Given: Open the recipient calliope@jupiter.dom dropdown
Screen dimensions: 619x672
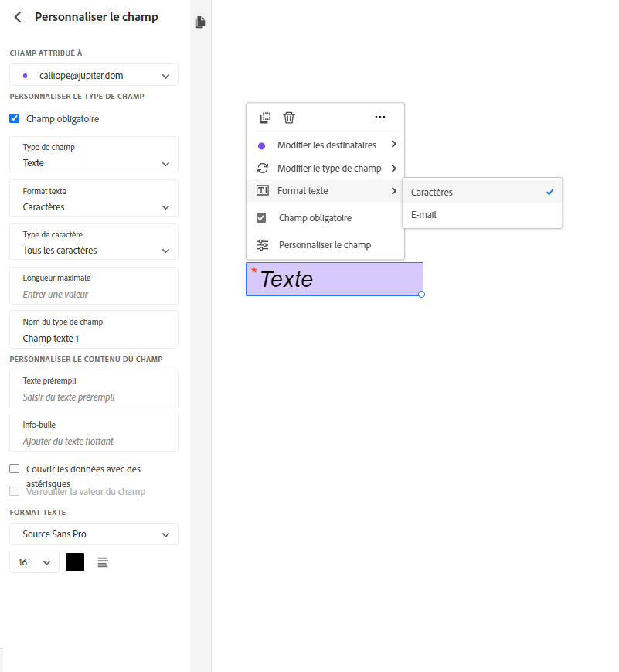Looking at the screenshot, I should click(x=94, y=76).
